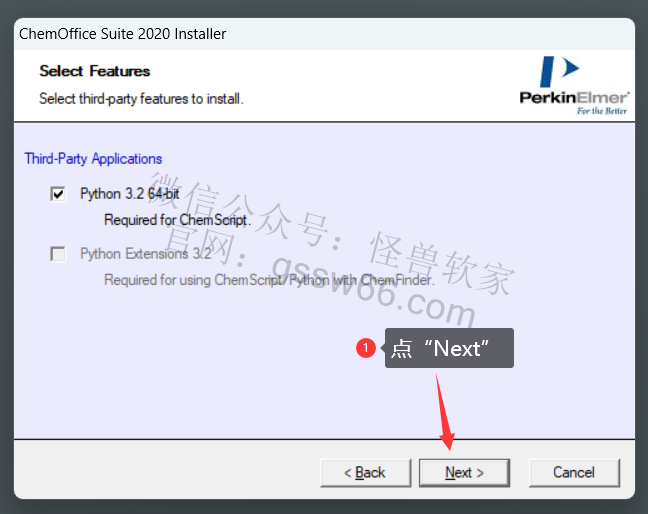Click the 'Required for ChemScript.' description
Viewport: 648px width, 514px height.
tap(177, 220)
